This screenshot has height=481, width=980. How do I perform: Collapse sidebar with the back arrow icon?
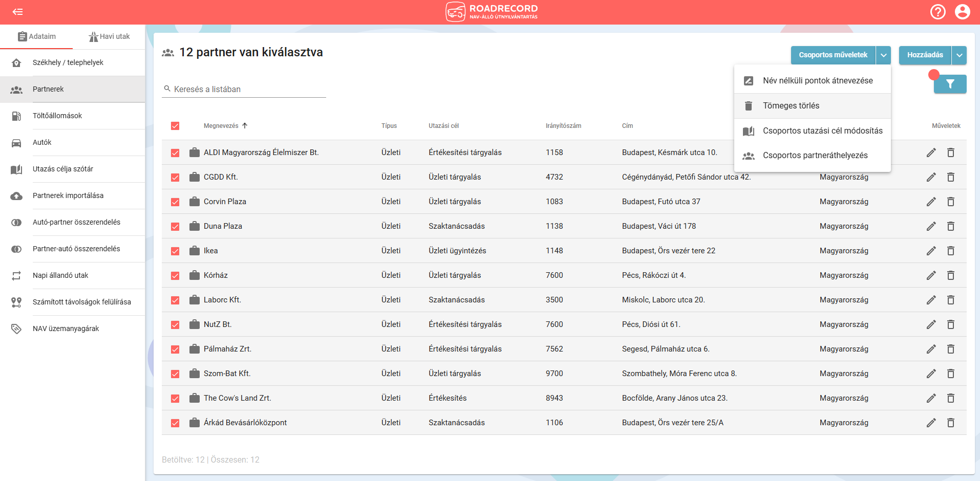tap(17, 12)
